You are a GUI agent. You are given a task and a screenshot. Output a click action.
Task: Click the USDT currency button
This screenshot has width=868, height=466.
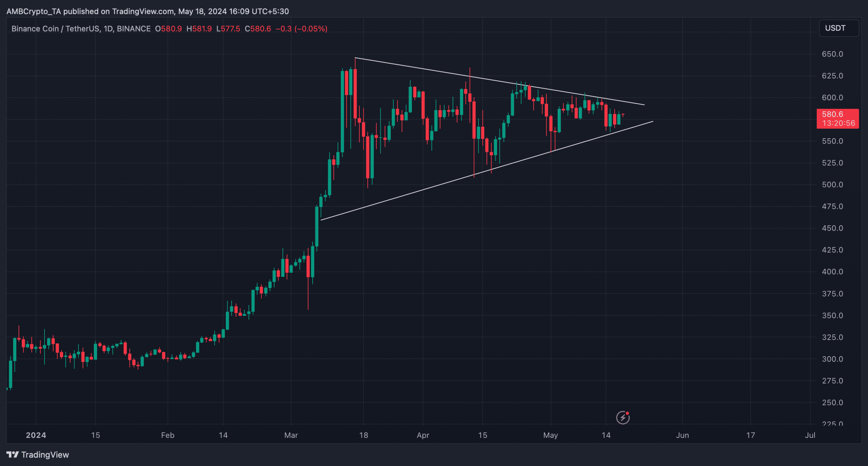coord(839,28)
